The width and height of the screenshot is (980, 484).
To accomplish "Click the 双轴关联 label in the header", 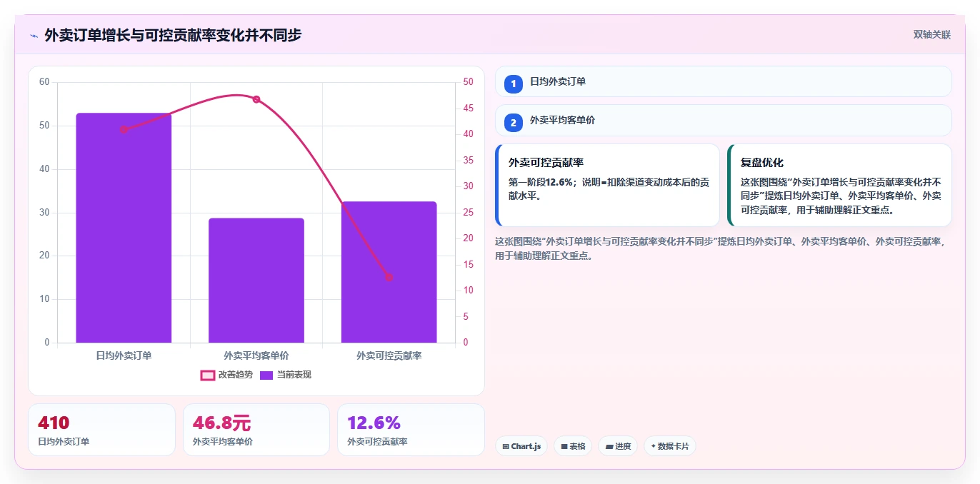I will point(932,34).
